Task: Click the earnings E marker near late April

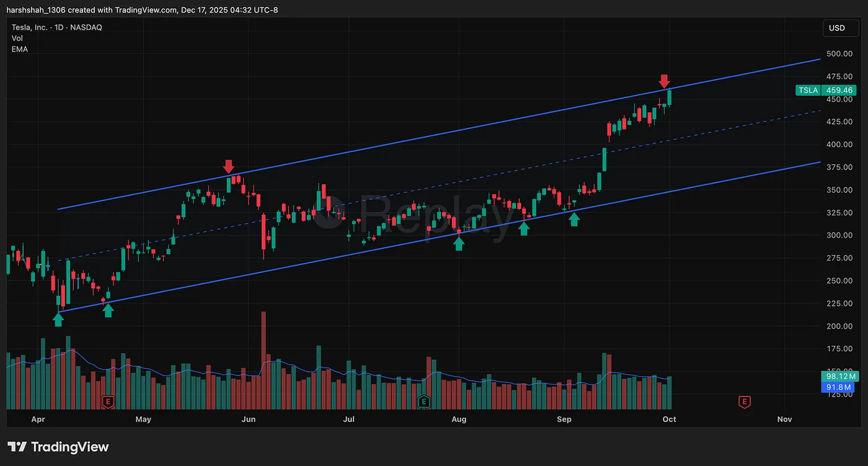Action: click(108, 402)
